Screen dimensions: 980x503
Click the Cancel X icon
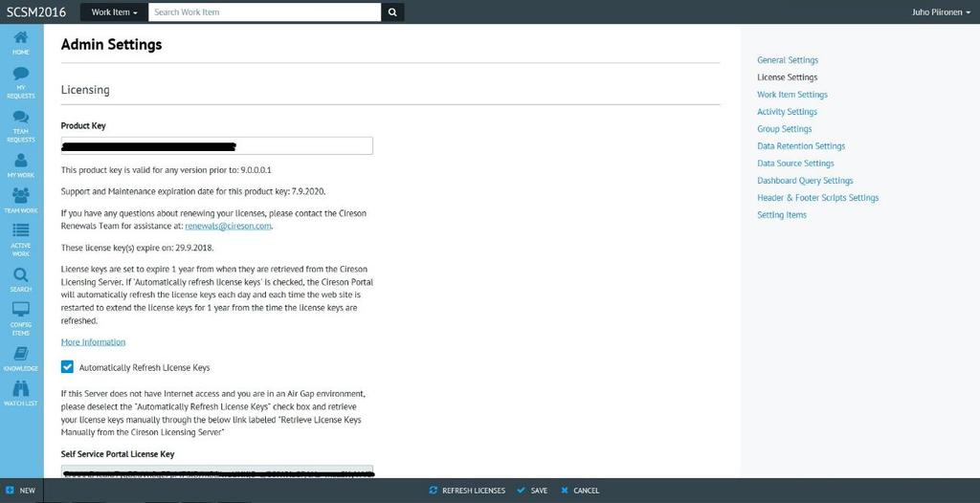pyautogui.click(x=565, y=491)
